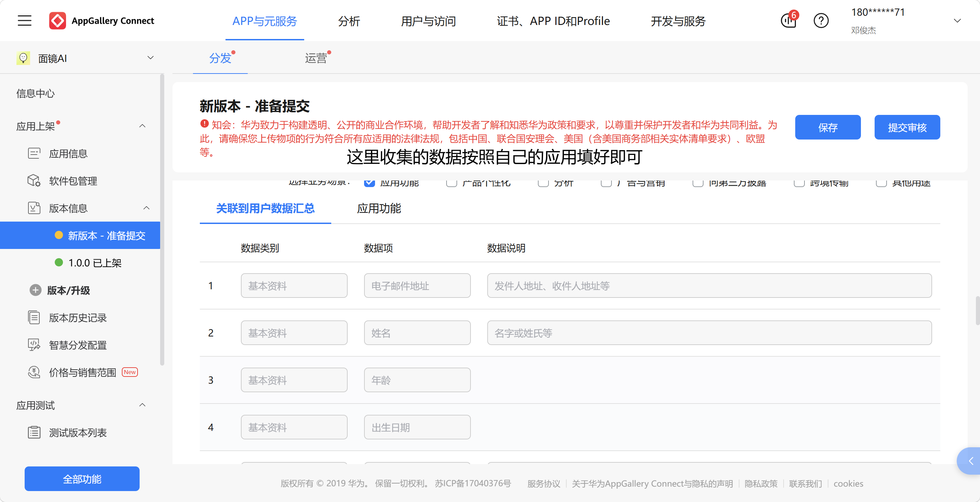Open 价格与销售范围 sidebar entry

pyautogui.click(x=82, y=372)
